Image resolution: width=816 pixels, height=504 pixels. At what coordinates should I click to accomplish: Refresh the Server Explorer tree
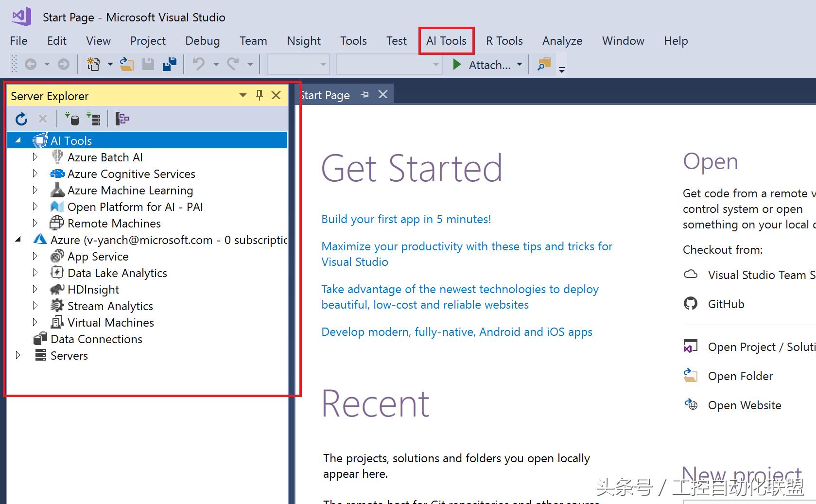tap(21, 119)
